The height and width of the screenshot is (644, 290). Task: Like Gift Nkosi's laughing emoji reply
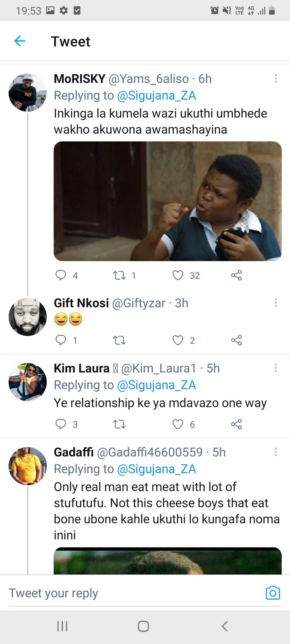(178, 341)
